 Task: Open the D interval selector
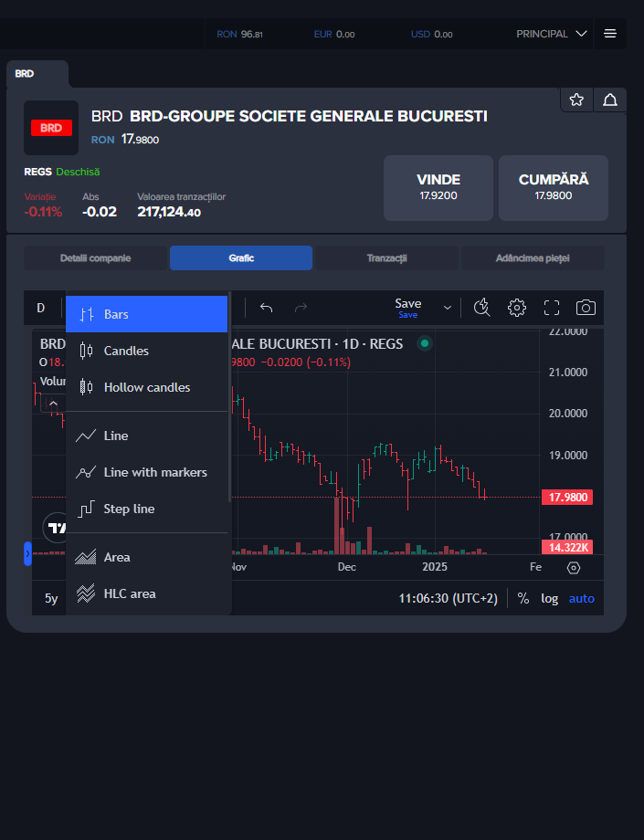pyautogui.click(x=41, y=308)
